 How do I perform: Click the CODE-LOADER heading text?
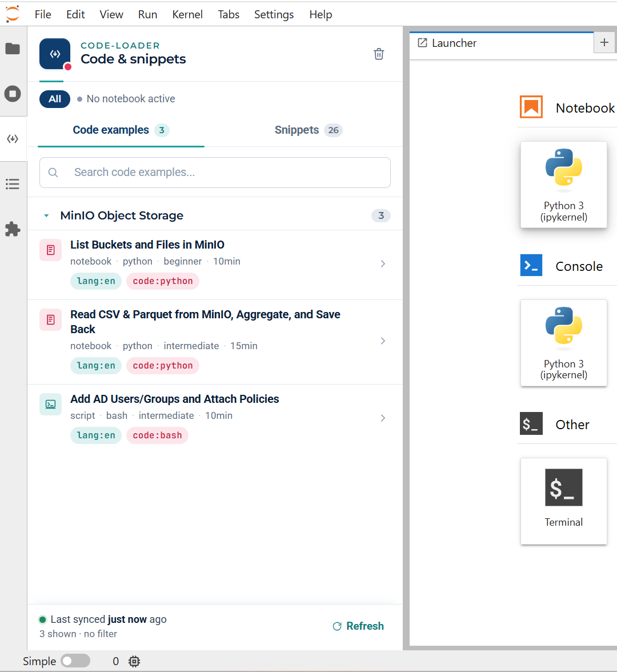120,46
